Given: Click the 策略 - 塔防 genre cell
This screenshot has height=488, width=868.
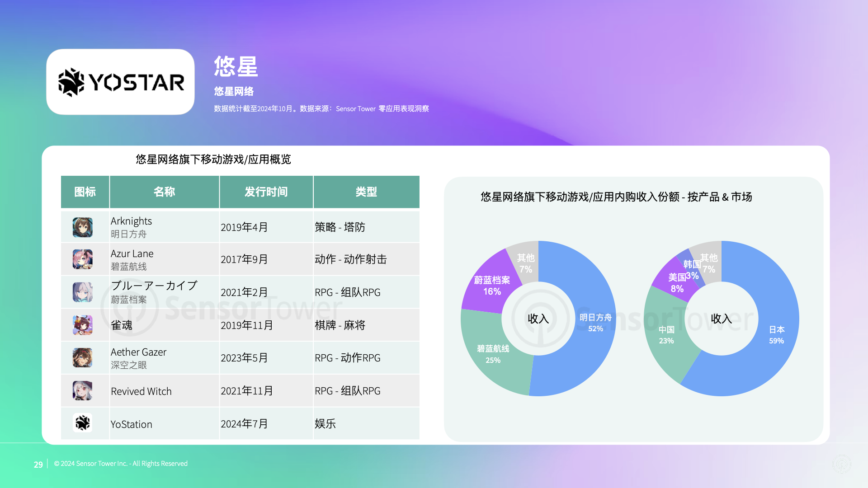Looking at the screenshot, I should (x=366, y=227).
